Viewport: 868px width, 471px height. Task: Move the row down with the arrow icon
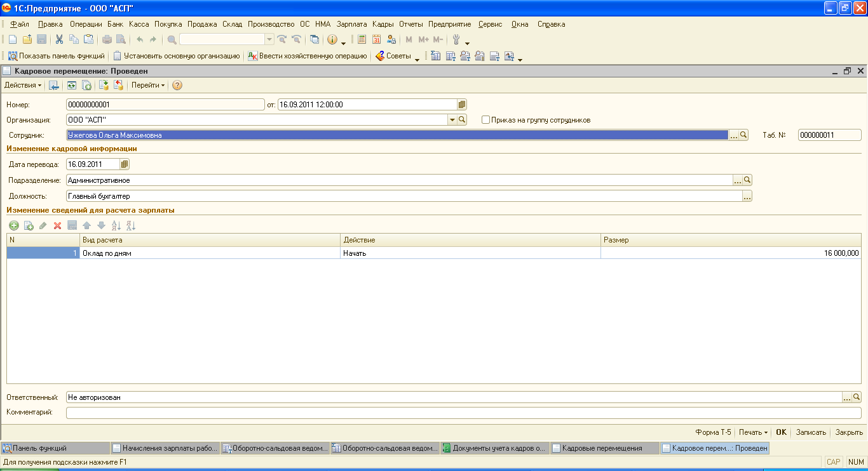tap(101, 225)
